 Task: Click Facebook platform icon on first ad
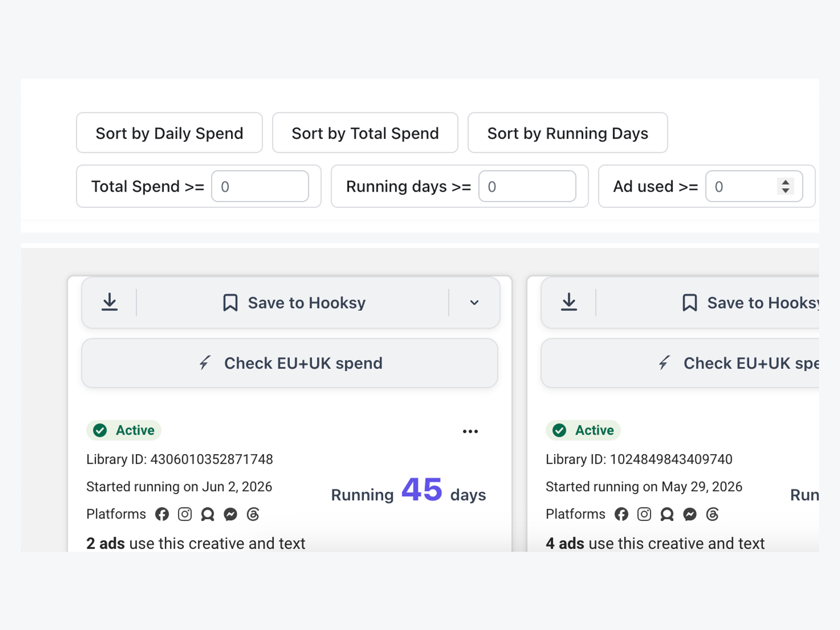pyautogui.click(x=162, y=514)
